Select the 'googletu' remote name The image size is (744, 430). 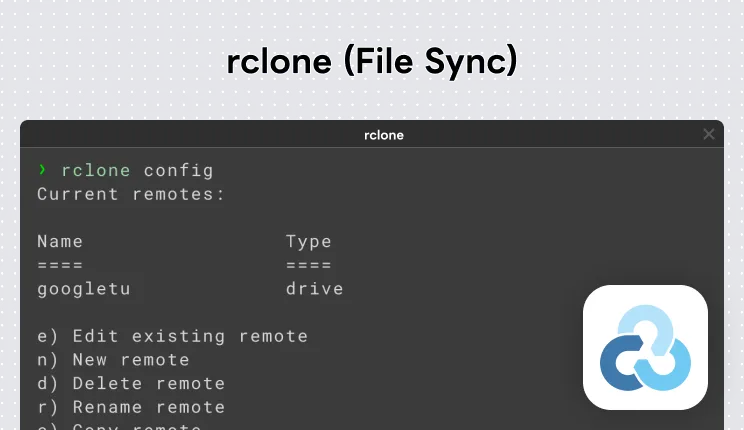84,289
